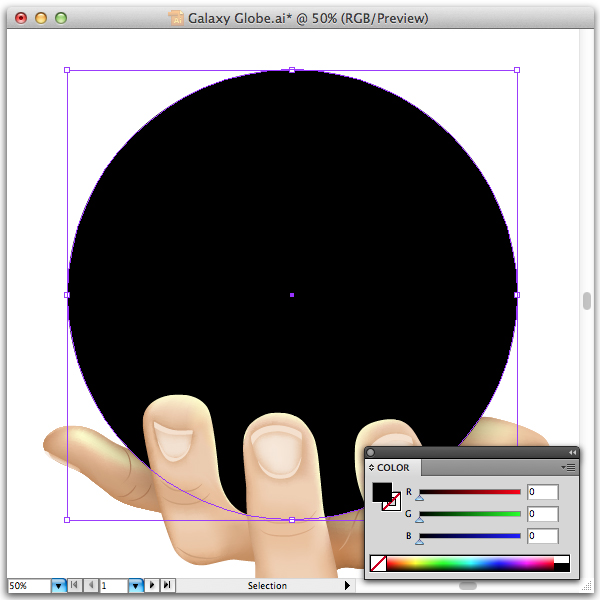Cycle Color panel view via tab arrows
600x600 pixels.
click(x=371, y=468)
